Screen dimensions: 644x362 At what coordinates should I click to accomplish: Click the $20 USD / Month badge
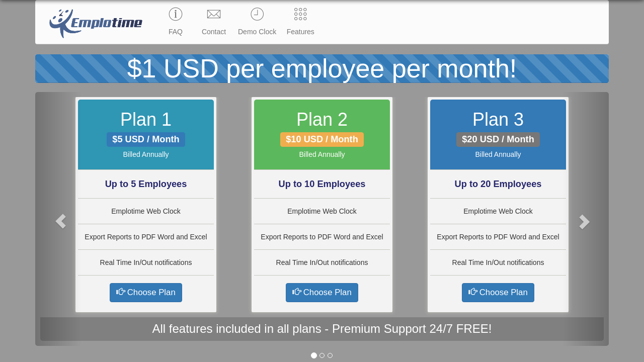(498, 139)
